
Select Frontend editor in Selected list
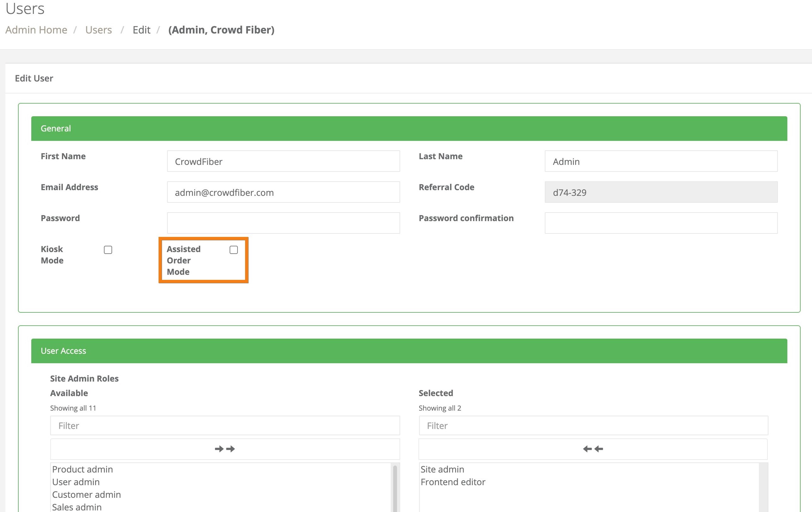pos(453,482)
